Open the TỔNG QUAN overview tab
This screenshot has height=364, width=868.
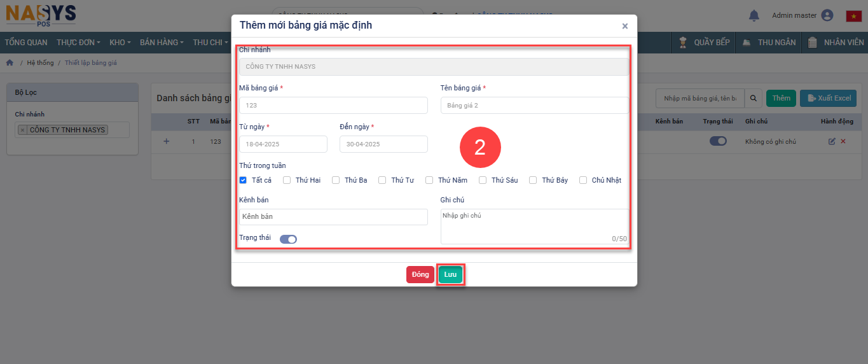click(x=26, y=43)
